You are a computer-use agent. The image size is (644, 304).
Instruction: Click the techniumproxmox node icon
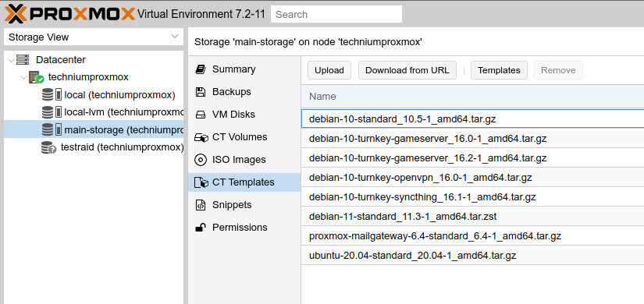point(36,77)
